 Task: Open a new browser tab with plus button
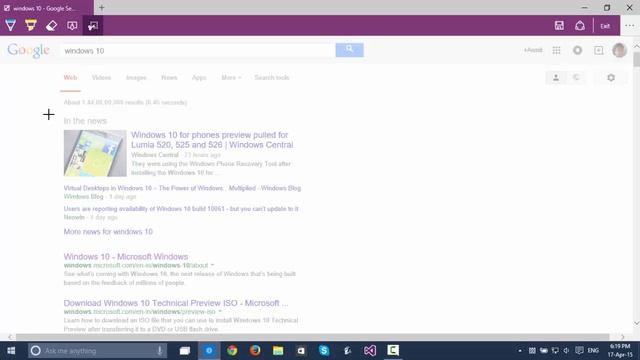[x=102, y=8]
